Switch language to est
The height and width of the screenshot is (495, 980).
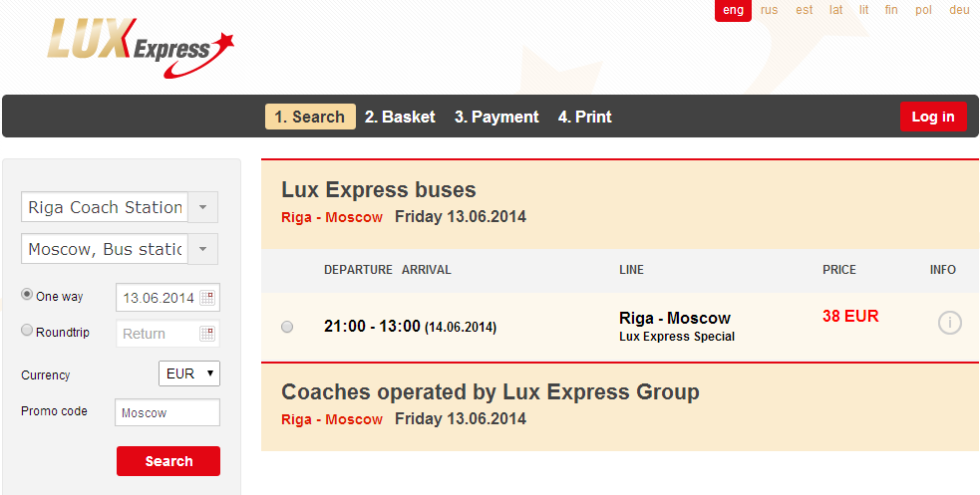point(805,10)
